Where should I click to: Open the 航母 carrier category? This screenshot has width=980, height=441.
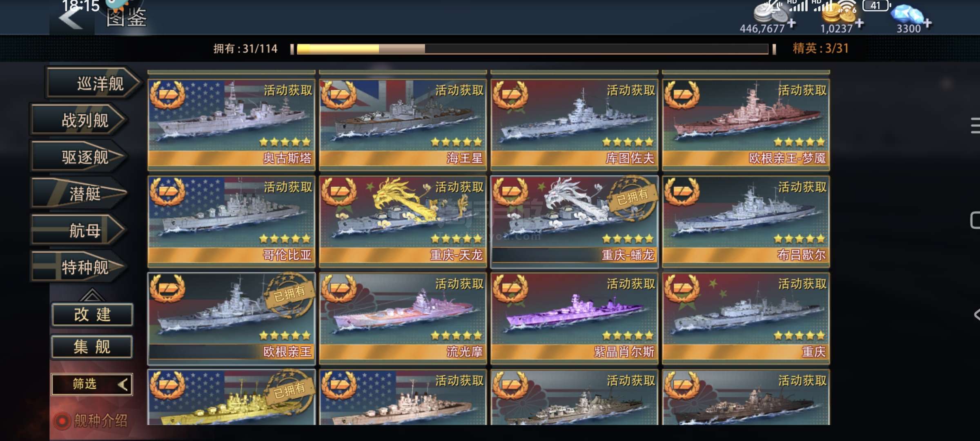click(80, 231)
